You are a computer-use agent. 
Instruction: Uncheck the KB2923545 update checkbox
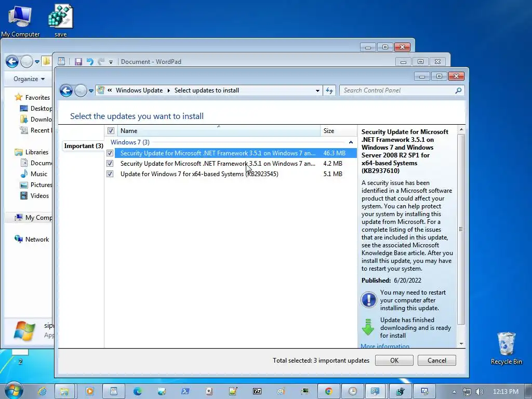(110, 174)
